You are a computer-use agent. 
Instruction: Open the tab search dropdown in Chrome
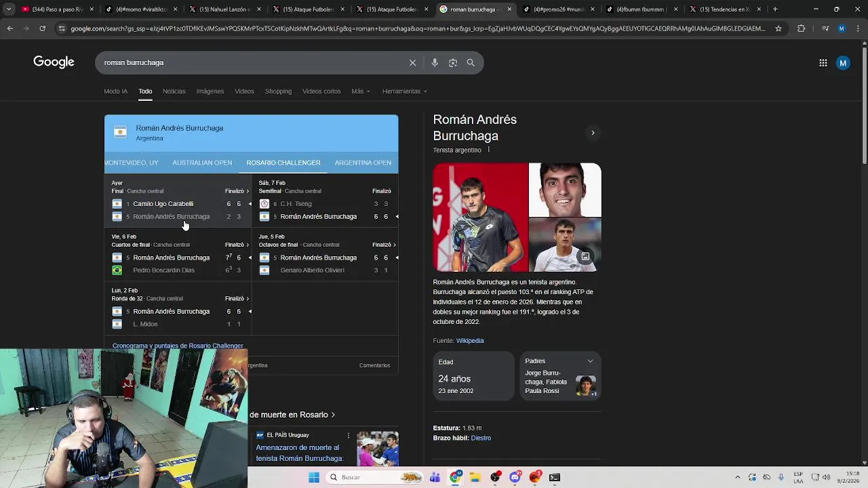8,9
